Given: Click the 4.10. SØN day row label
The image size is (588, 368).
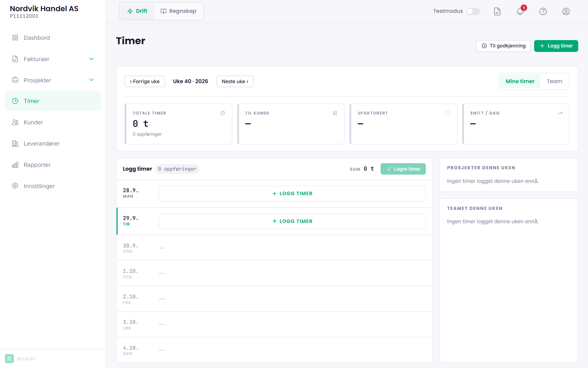Looking at the screenshot, I should pos(131,350).
